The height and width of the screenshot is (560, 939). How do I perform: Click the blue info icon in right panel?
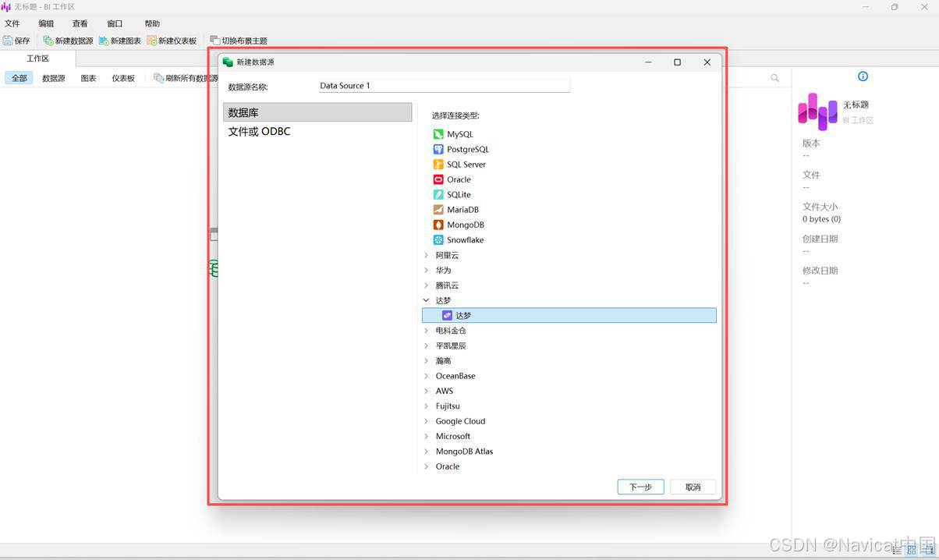click(863, 76)
